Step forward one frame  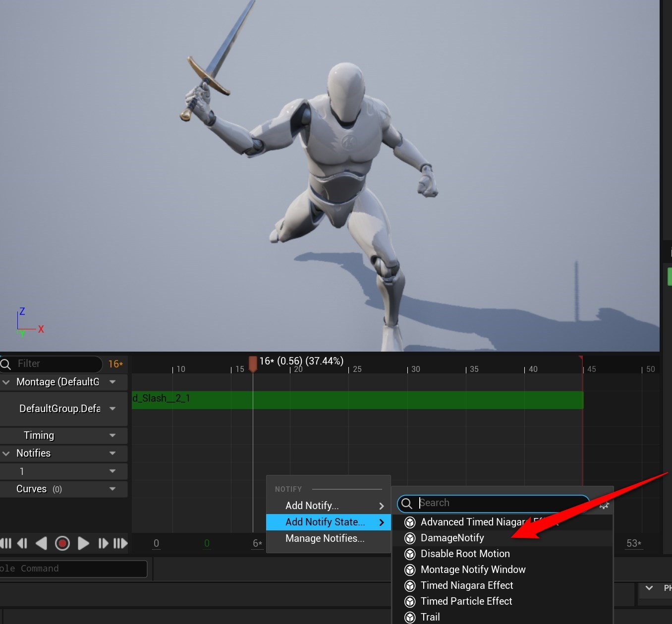point(103,543)
